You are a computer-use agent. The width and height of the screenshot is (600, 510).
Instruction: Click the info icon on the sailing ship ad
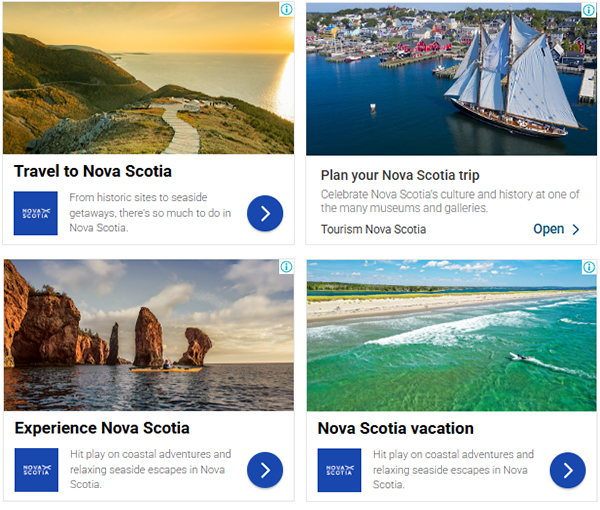click(589, 10)
